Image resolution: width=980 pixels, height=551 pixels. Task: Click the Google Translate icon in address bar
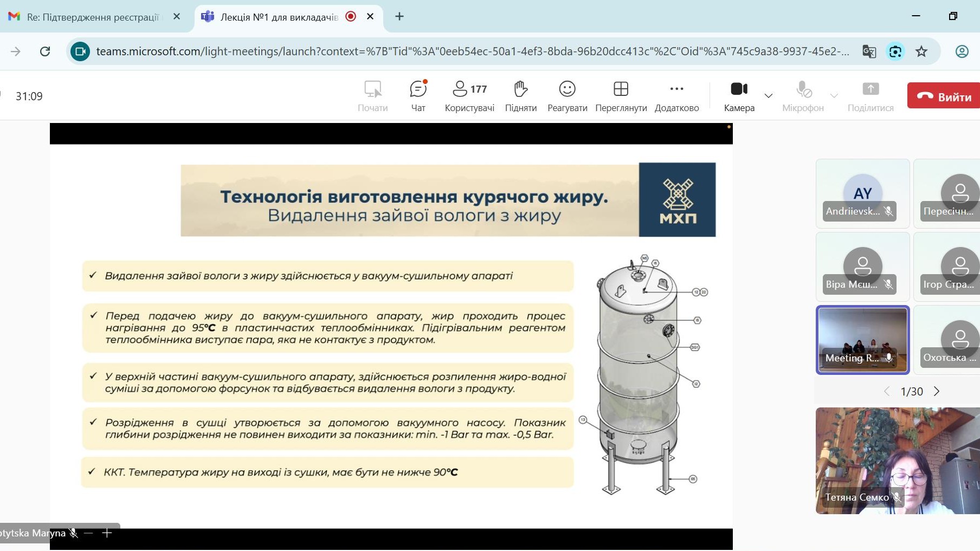[869, 51]
